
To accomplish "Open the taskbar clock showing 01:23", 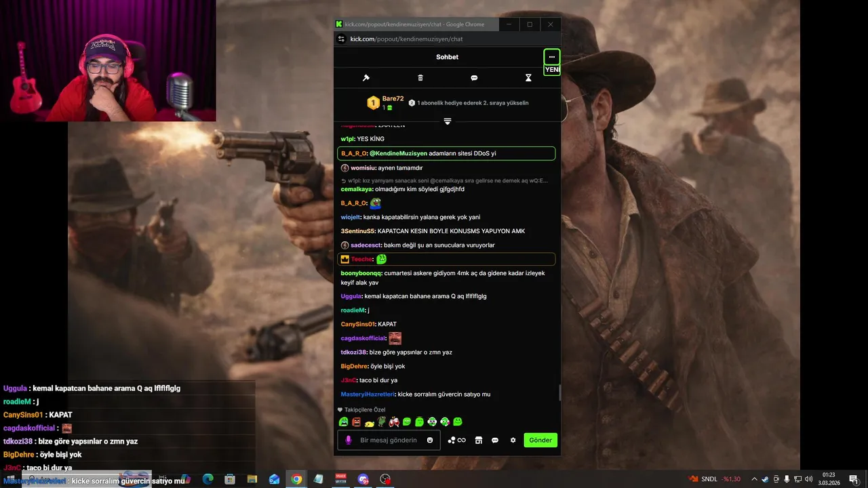I will [829, 479].
